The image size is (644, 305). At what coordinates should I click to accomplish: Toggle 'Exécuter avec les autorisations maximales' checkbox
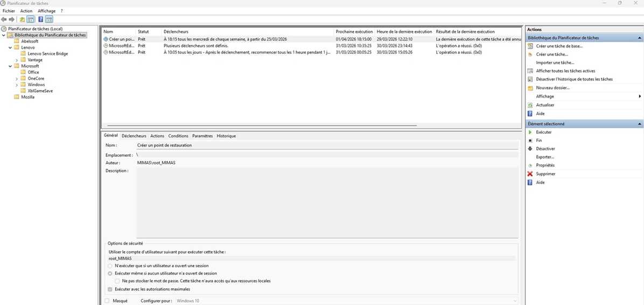pyautogui.click(x=110, y=289)
